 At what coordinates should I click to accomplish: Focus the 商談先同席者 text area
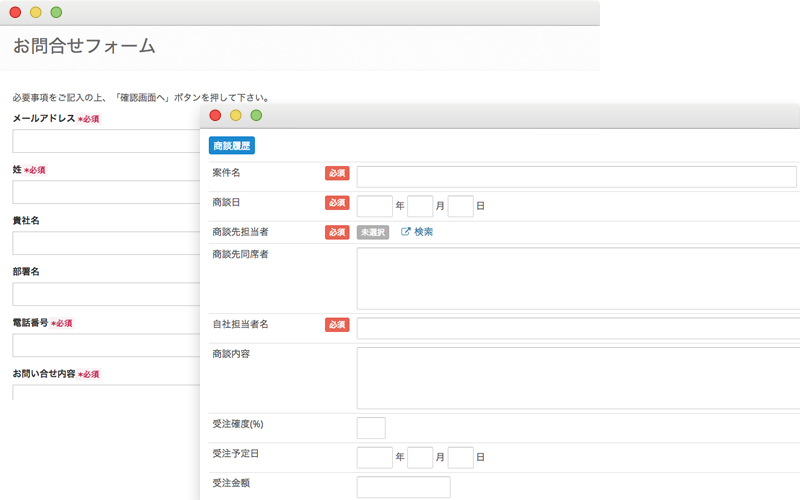tap(579, 279)
